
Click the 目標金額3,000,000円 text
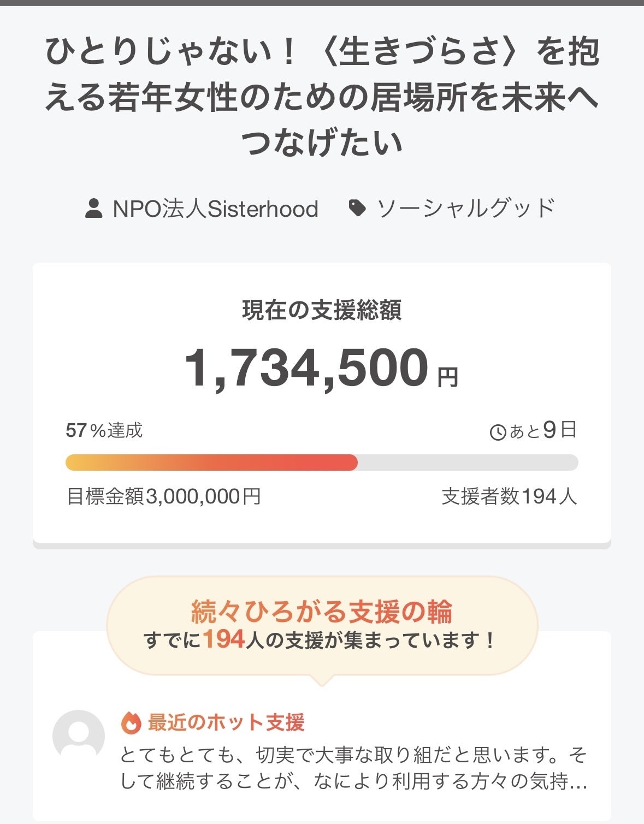163,496
